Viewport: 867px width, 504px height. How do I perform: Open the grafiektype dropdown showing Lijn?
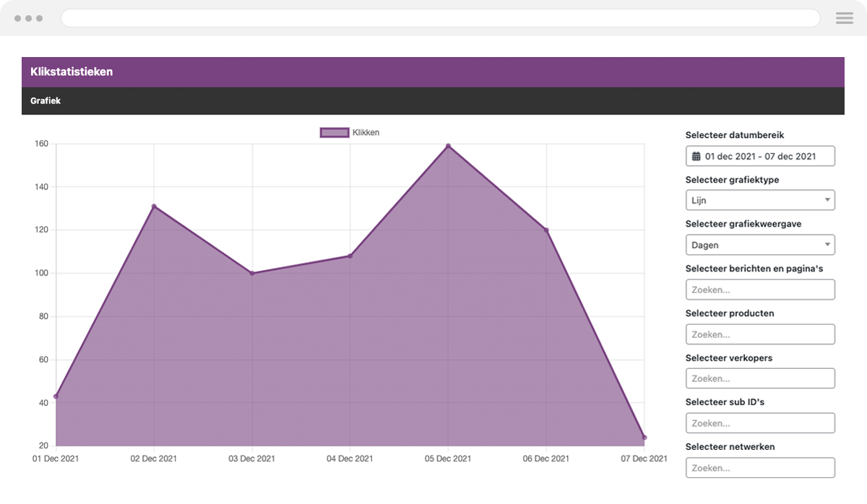(x=760, y=200)
